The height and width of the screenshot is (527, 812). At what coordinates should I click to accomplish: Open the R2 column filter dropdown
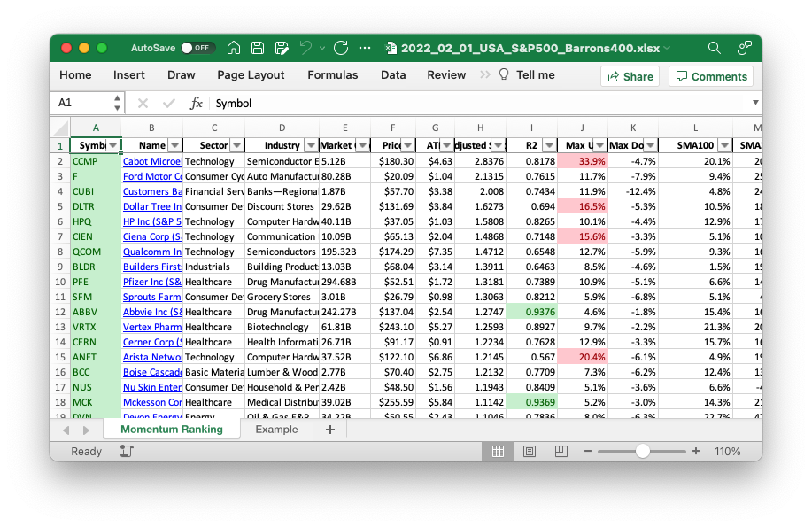549,145
